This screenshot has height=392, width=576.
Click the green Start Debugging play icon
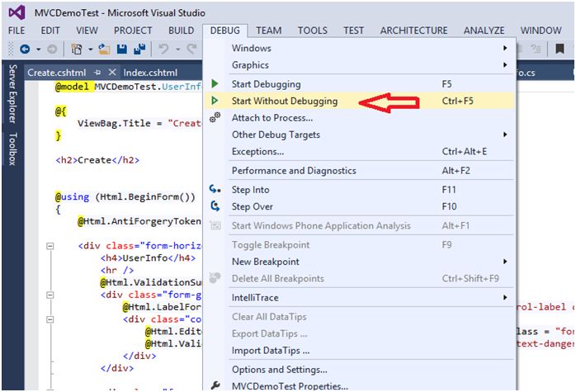click(x=215, y=83)
